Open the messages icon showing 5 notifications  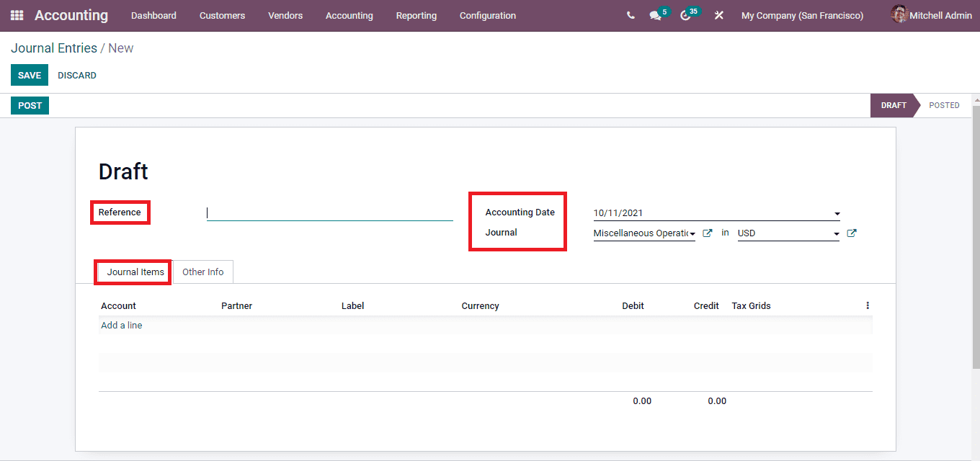(x=654, y=15)
